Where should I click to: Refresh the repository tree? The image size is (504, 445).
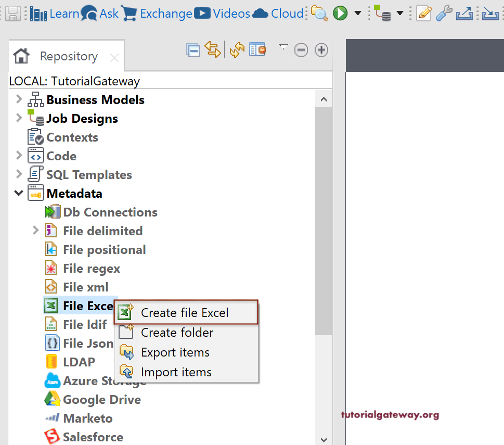237,49
